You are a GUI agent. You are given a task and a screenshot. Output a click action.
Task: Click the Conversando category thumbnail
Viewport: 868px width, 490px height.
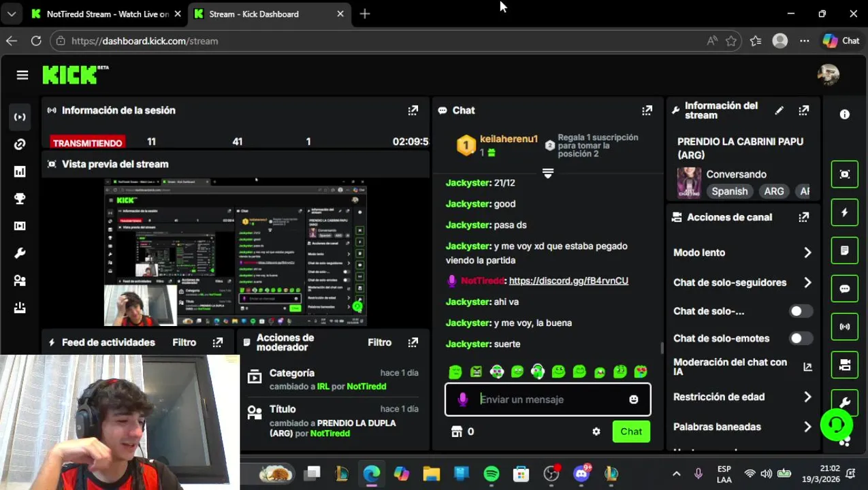689,182
